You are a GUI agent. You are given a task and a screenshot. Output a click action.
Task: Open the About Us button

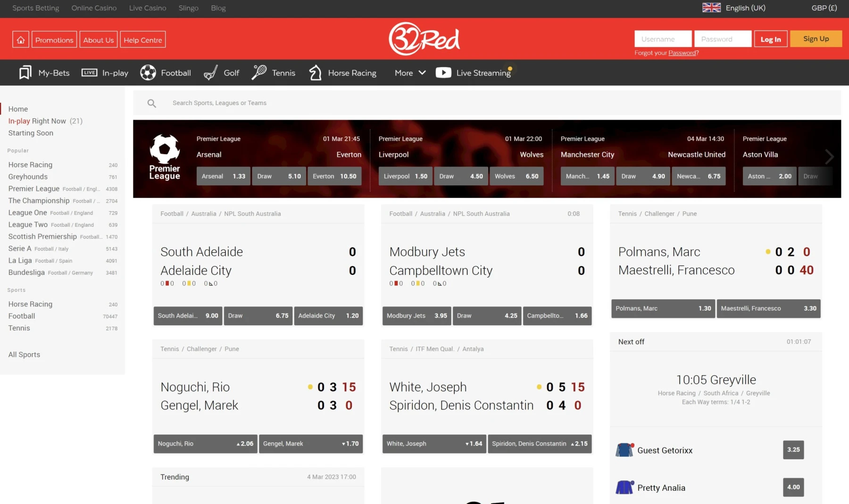99,40
